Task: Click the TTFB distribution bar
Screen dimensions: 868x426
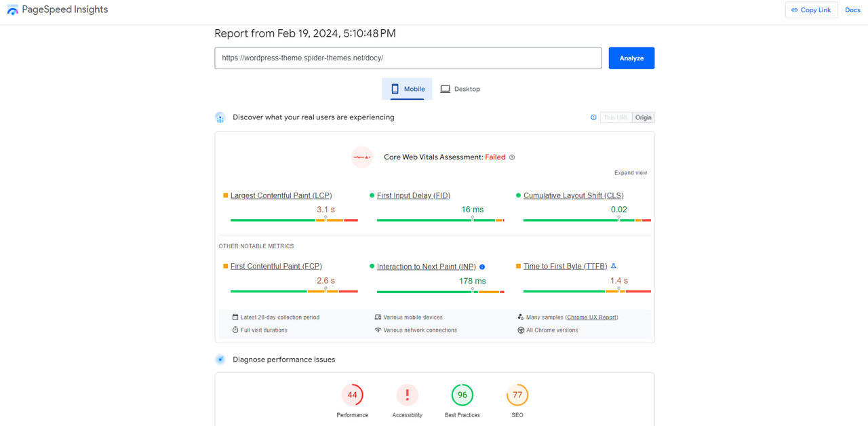Action: [587, 292]
